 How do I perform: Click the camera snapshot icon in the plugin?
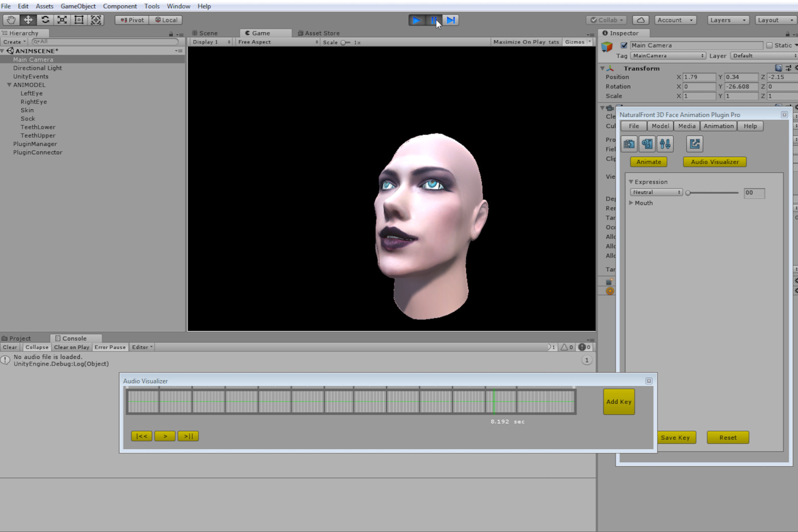click(629, 144)
